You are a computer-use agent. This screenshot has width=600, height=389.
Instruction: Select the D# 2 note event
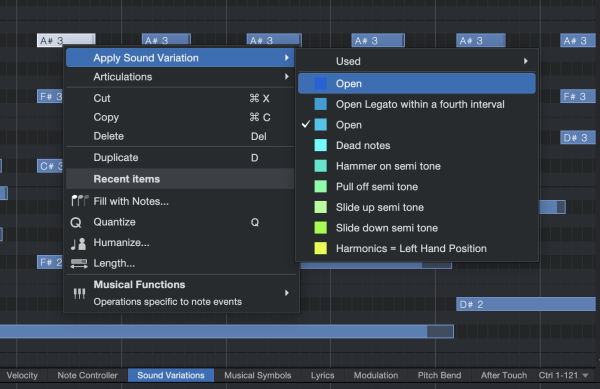[x=526, y=304]
